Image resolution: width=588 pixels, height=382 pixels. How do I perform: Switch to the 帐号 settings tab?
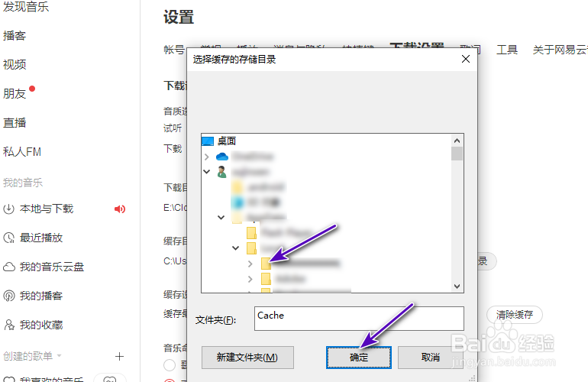click(174, 50)
